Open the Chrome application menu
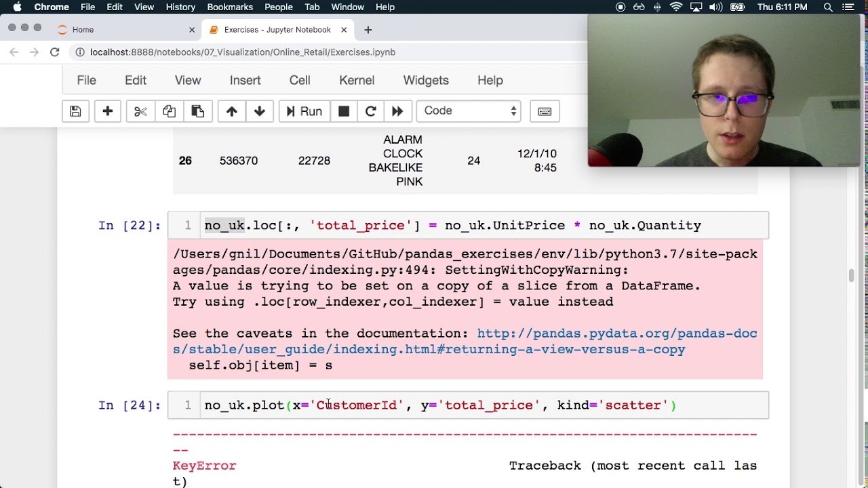This screenshot has height=488, width=868. click(52, 7)
